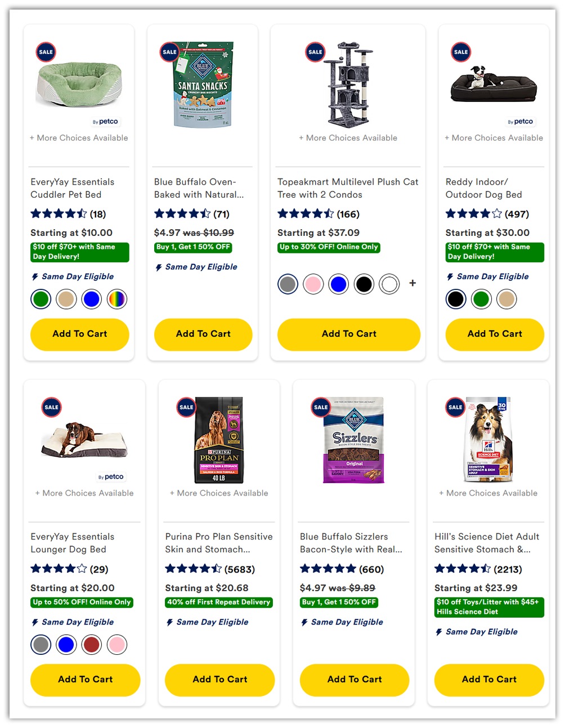
Task: Select the brown-red swatch for Lounger Dog Bed
Action: (92, 645)
